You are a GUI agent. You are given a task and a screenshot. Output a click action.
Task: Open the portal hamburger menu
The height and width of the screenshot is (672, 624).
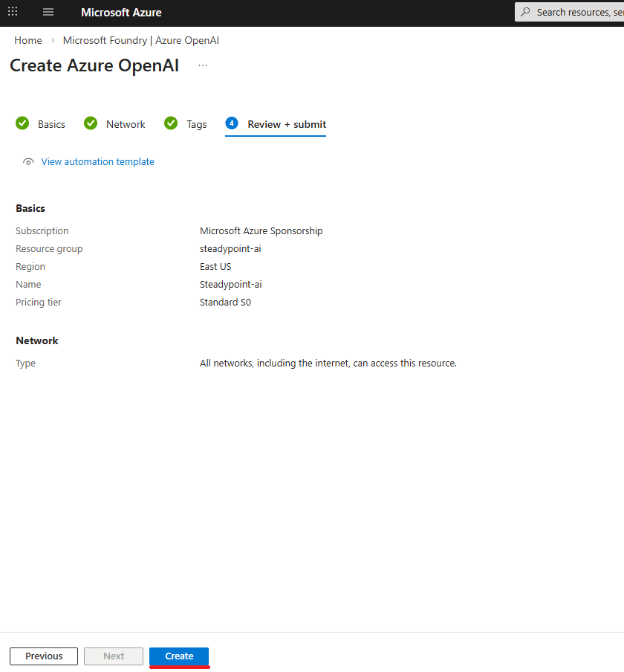click(x=48, y=12)
